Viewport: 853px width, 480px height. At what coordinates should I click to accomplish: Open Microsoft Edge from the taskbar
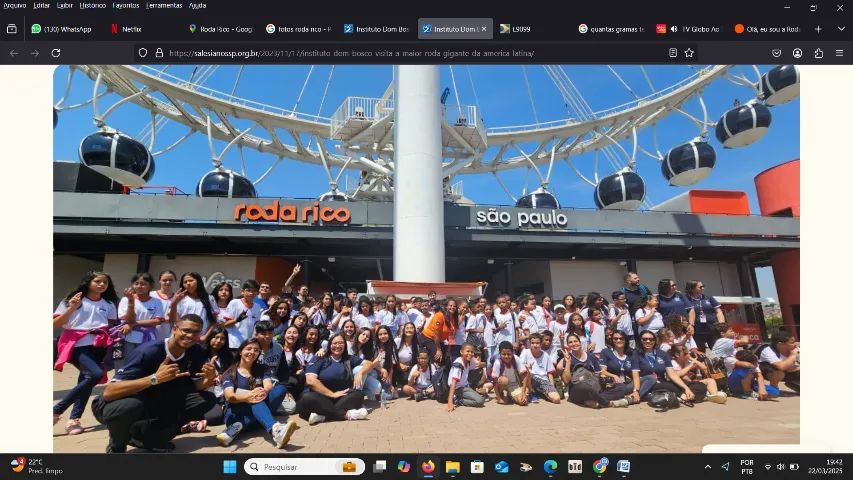[x=551, y=467]
